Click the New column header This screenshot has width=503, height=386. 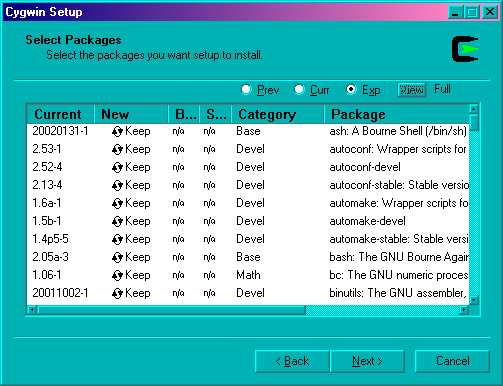pyautogui.click(x=131, y=114)
